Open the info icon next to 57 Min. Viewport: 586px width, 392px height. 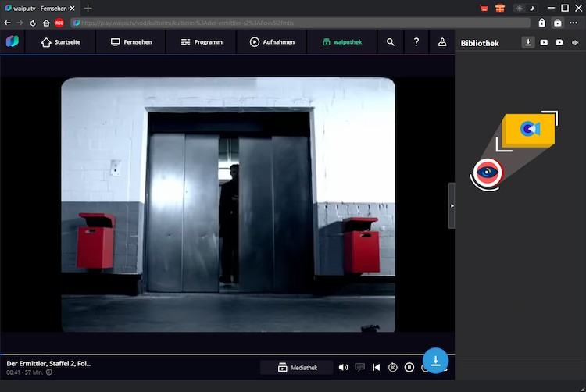[x=49, y=372]
